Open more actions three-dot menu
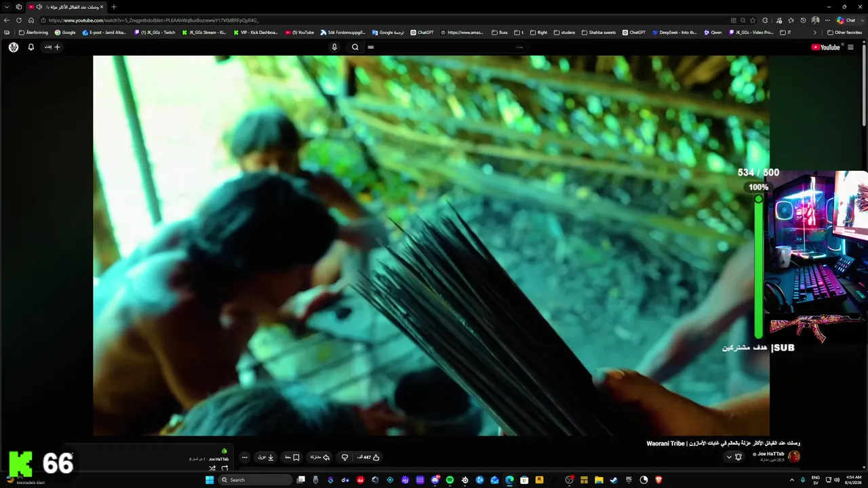 [x=245, y=457]
